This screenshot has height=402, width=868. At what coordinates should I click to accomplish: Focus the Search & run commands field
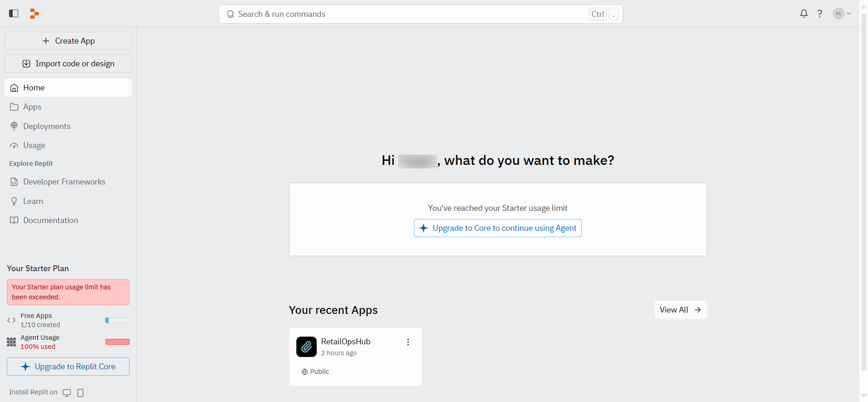point(420,14)
